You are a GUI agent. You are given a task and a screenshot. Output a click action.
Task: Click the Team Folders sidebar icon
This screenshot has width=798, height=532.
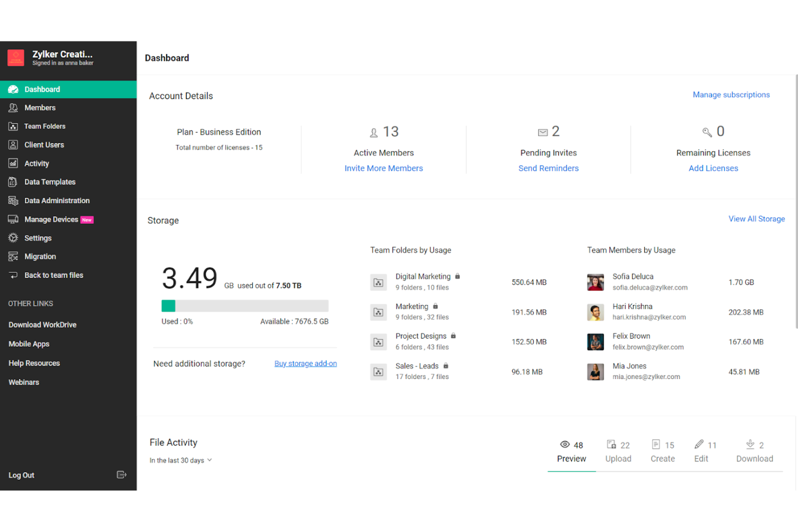coord(13,126)
